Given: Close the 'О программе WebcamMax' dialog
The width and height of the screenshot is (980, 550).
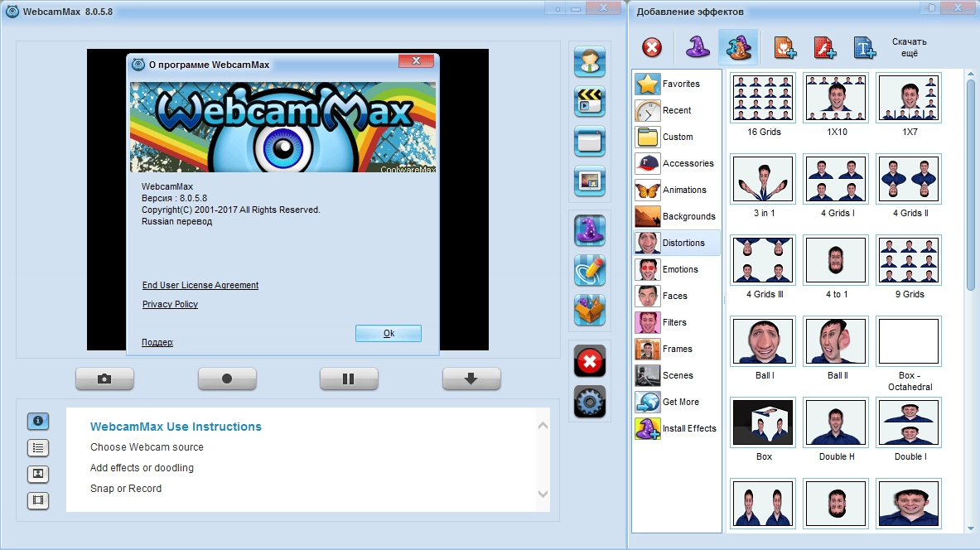Looking at the screenshot, I should click(x=416, y=60).
